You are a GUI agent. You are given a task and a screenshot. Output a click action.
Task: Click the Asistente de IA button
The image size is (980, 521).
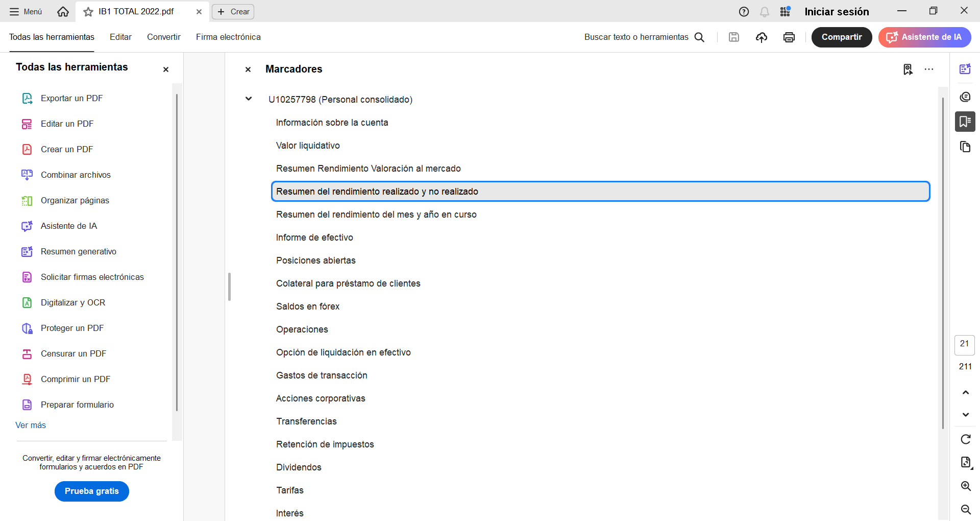[x=924, y=37]
